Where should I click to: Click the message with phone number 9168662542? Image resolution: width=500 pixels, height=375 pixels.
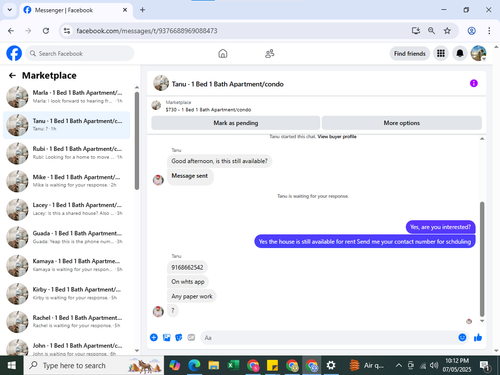click(187, 267)
